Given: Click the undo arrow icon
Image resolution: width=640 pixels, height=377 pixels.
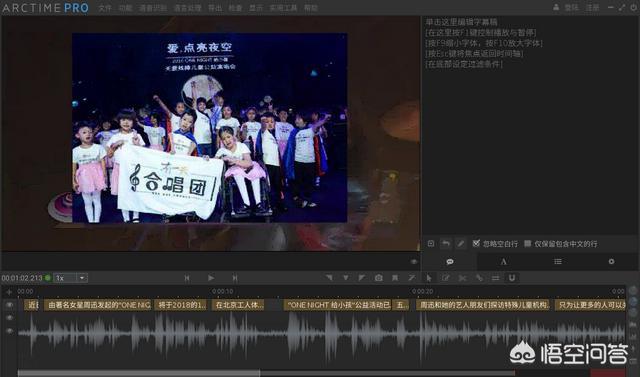Looking at the screenshot, I should (446, 244).
